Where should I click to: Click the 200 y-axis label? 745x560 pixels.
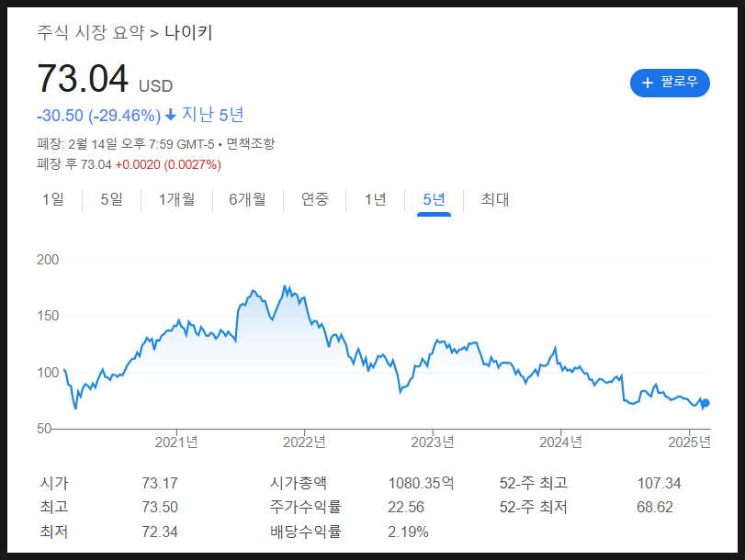pyautogui.click(x=48, y=260)
